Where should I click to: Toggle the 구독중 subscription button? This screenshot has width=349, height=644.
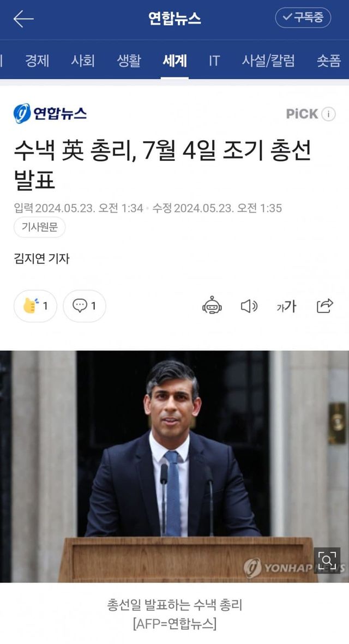(x=303, y=17)
